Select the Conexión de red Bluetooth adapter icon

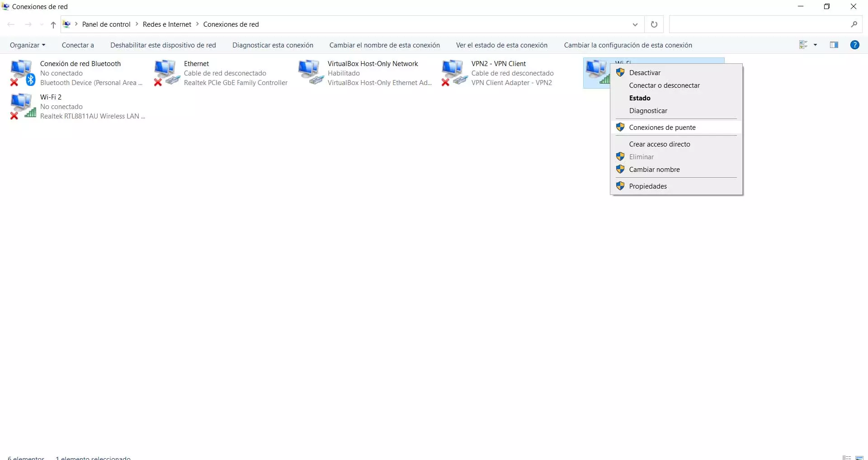(x=23, y=73)
